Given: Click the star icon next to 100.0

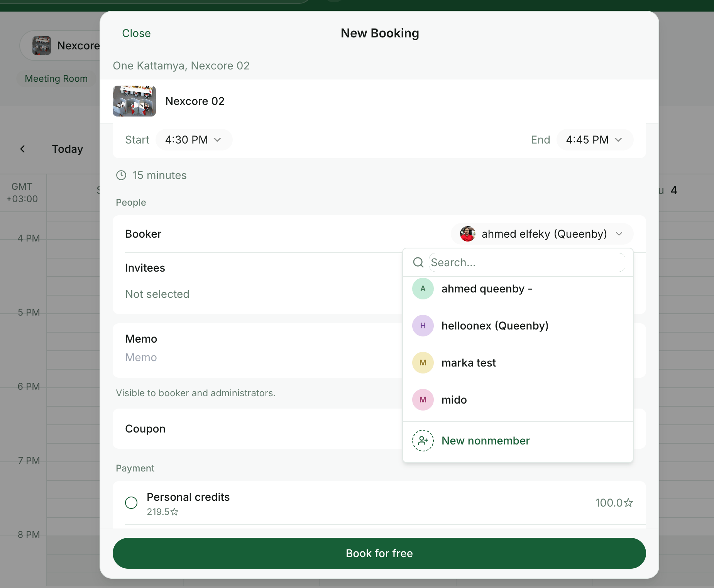Looking at the screenshot, I should click(628, 503).
